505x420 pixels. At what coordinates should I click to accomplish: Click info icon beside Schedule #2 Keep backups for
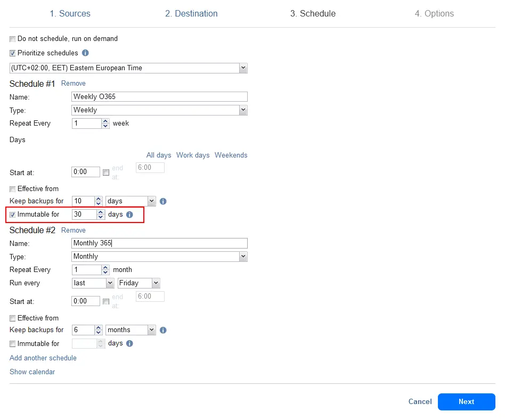164,330
